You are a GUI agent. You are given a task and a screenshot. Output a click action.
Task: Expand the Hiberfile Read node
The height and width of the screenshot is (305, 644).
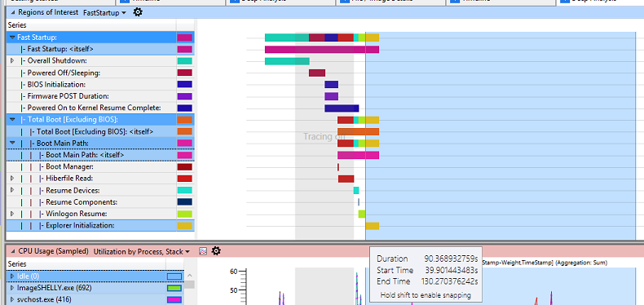tap(12, 179)
